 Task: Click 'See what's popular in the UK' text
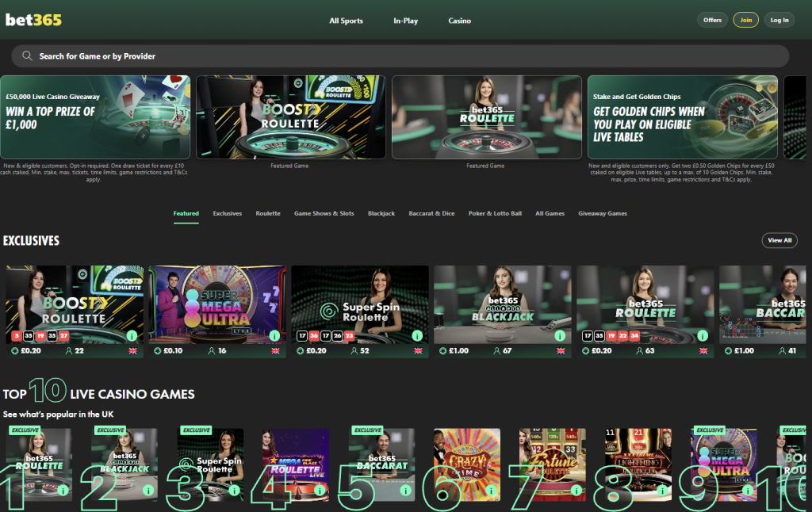58,415
